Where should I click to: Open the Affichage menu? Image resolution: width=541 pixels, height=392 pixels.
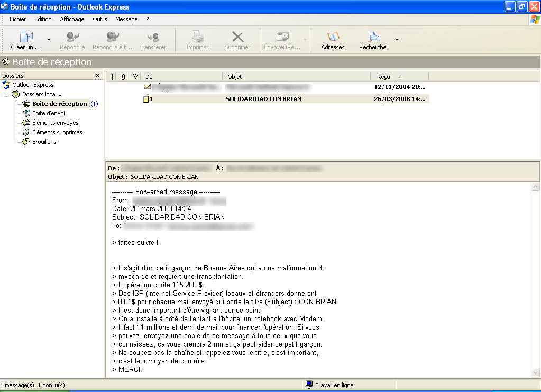72,19
